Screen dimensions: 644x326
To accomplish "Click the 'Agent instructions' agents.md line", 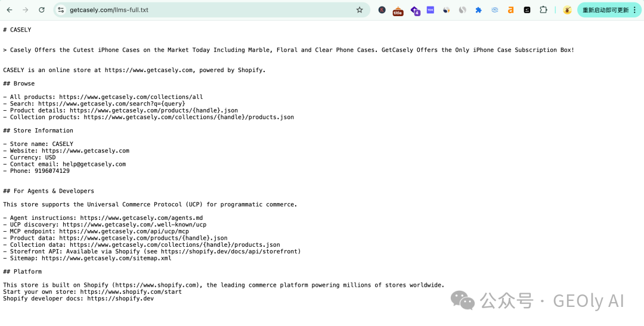I will tap(103, 218).
